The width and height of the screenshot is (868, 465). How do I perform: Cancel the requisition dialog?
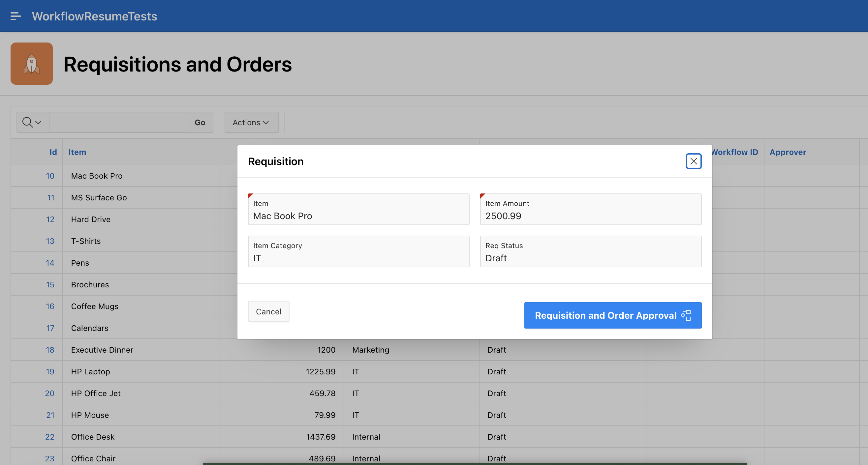point(268,311)
